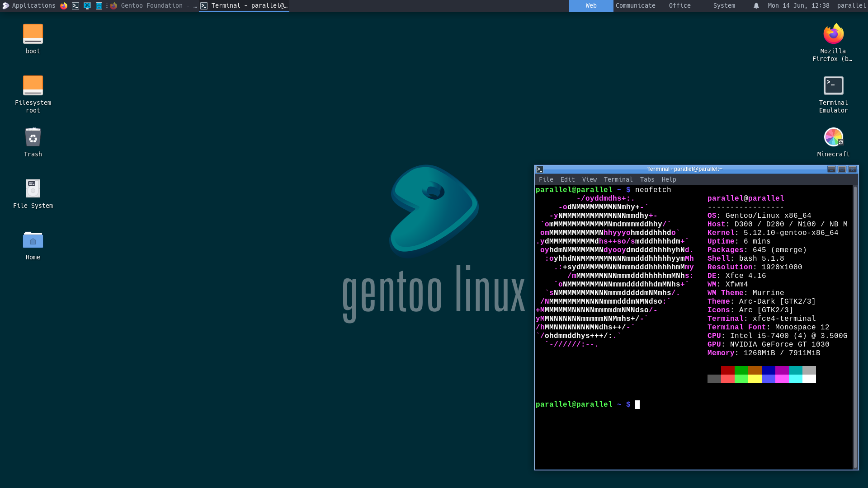Click the dark red neofetch color block
The width and height of the screenshot is (868, 488).
[x=728, y=371]
